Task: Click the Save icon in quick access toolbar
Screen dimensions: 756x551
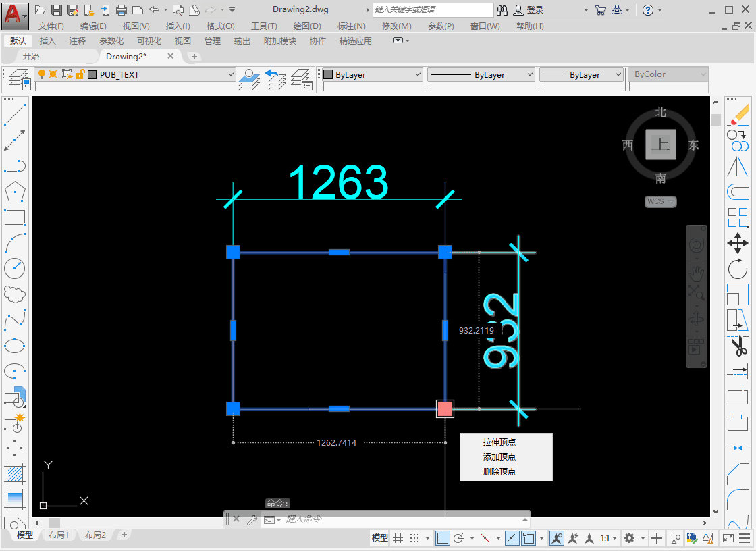Action: [57, 9]
